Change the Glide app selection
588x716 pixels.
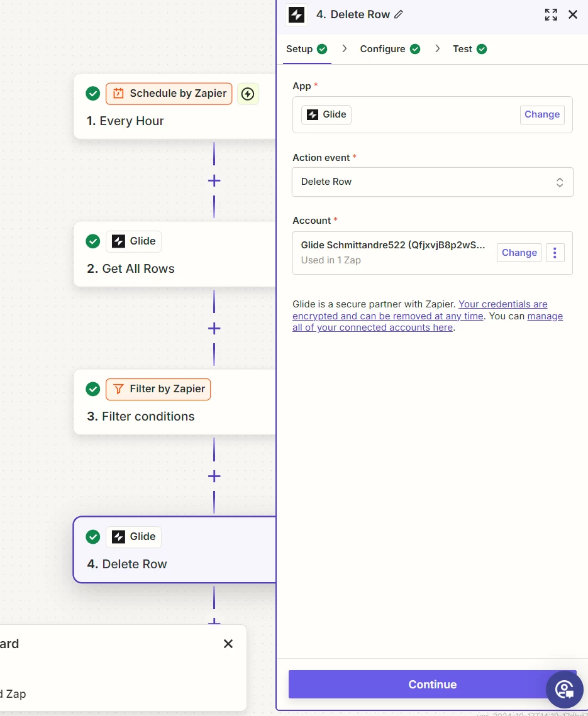pyautogui.click(x=542, y=114)
